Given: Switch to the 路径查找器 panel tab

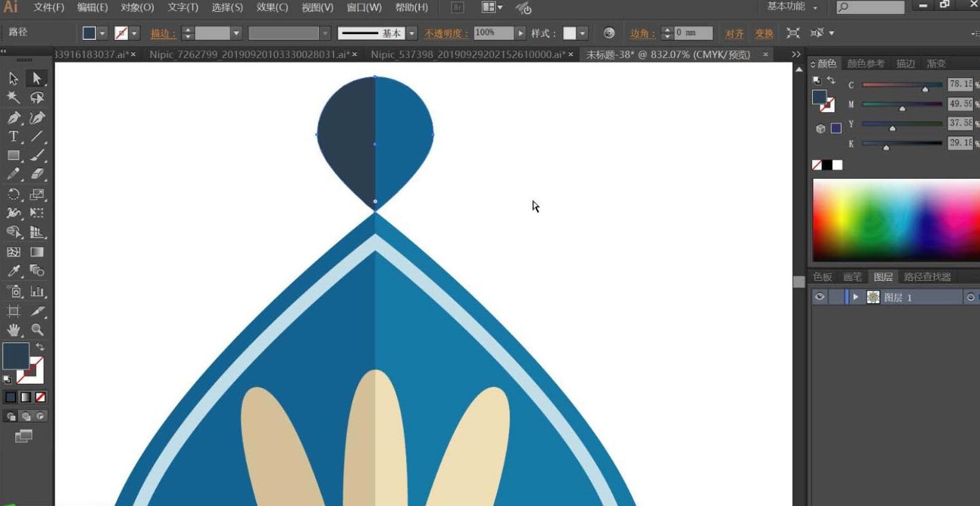Looking at the screenshot, I should click(927, 277).
